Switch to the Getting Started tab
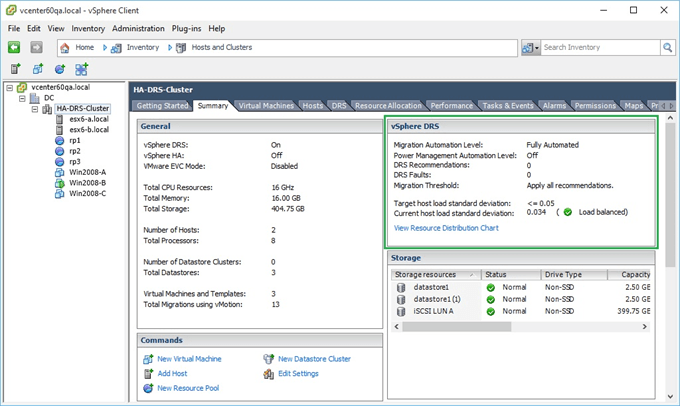Screen dimensions: 680x406 click(162, 106)
